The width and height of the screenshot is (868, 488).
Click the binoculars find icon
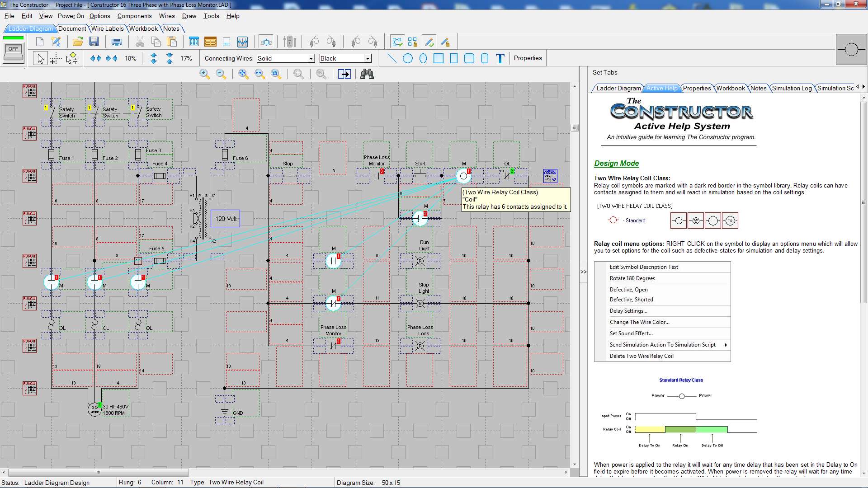pos(367,74)
